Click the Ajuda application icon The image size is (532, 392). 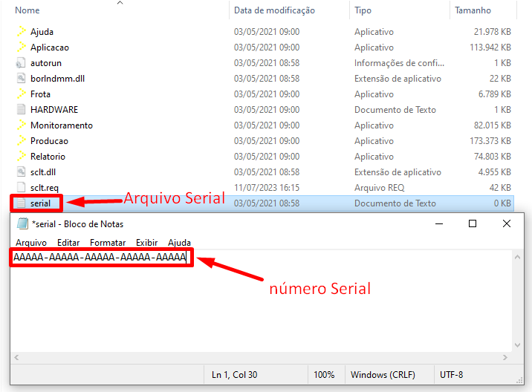[22, 32]
